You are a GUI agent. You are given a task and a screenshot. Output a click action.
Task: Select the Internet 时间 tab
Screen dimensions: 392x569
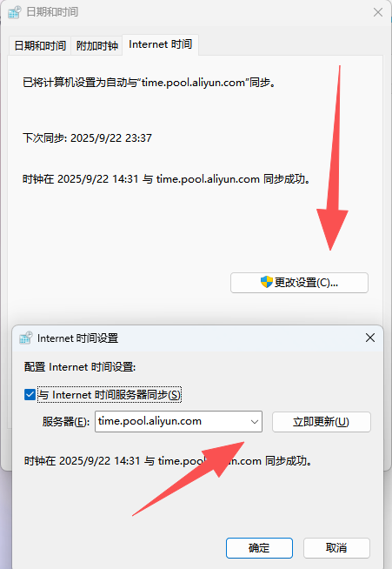coord(160,44)
